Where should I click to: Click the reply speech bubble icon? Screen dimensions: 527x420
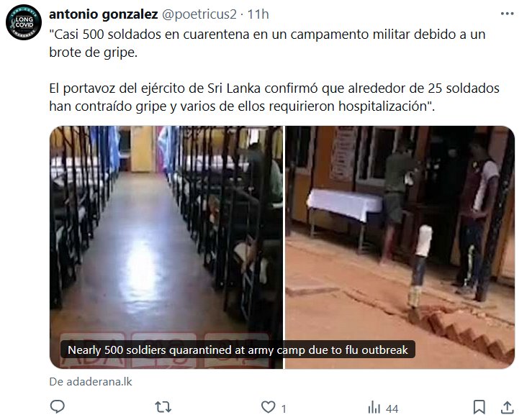pyautogui.click(x=57, y=407)
